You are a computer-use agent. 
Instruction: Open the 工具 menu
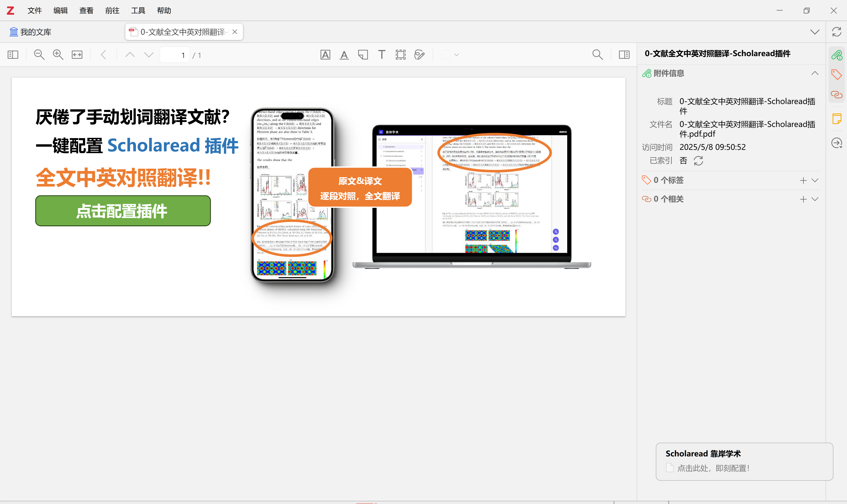138,11
